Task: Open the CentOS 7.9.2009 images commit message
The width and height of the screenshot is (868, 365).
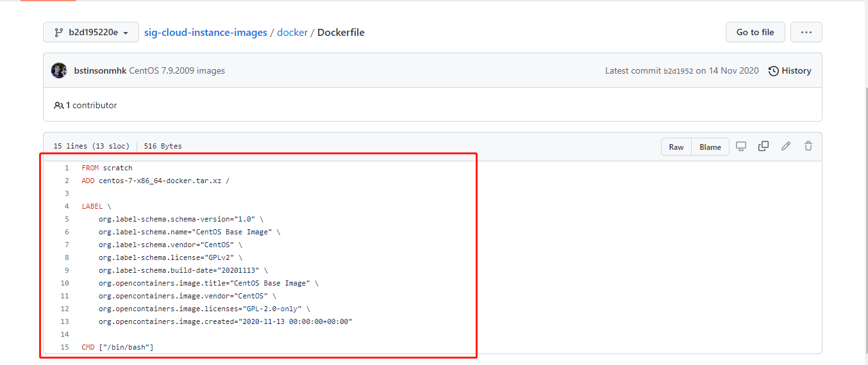Action: click(177, 70)
